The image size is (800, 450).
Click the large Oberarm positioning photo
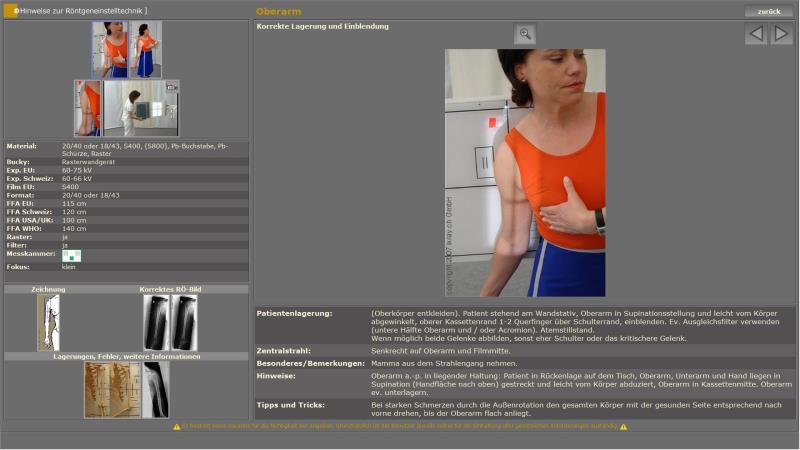coord(525,173)
